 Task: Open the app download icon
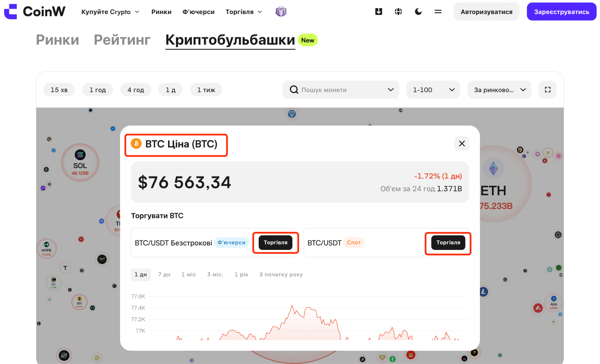click(379, 12)
